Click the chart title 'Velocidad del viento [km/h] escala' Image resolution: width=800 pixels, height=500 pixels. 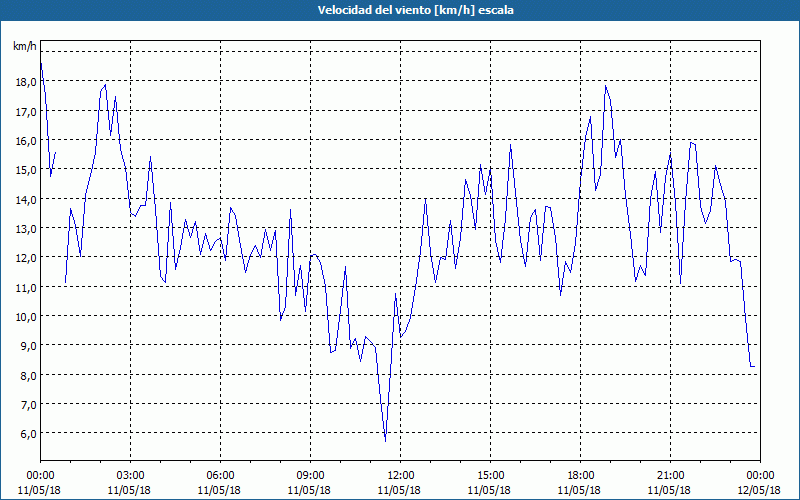point(415,10)
